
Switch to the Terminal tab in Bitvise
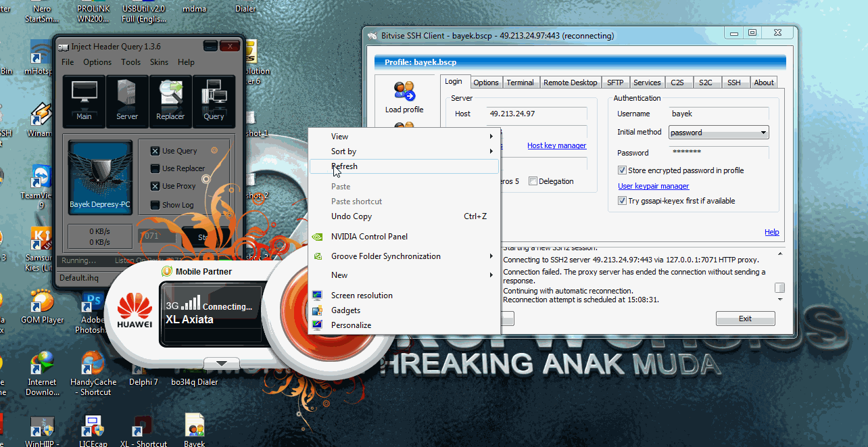(520, 83)
